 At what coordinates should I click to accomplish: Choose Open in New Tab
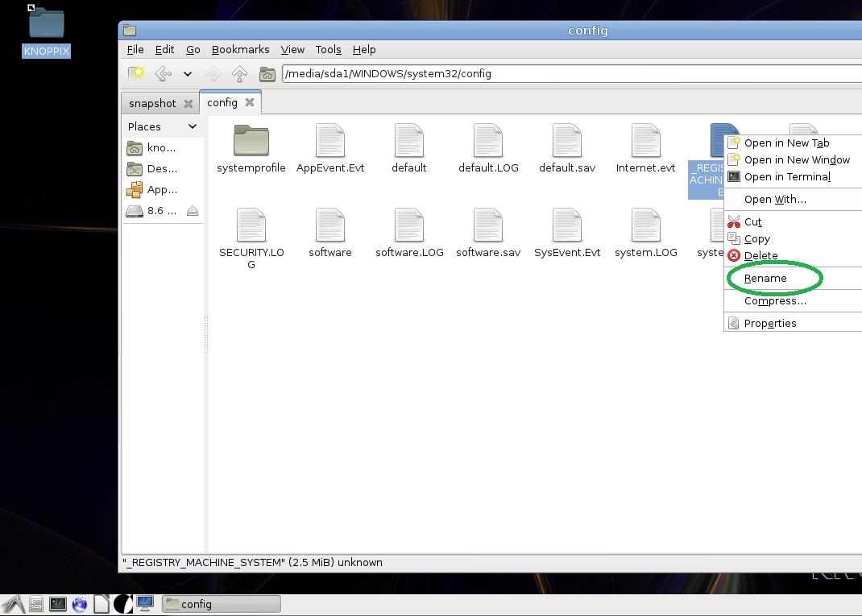pyautogui.click(x=793, y=143)
